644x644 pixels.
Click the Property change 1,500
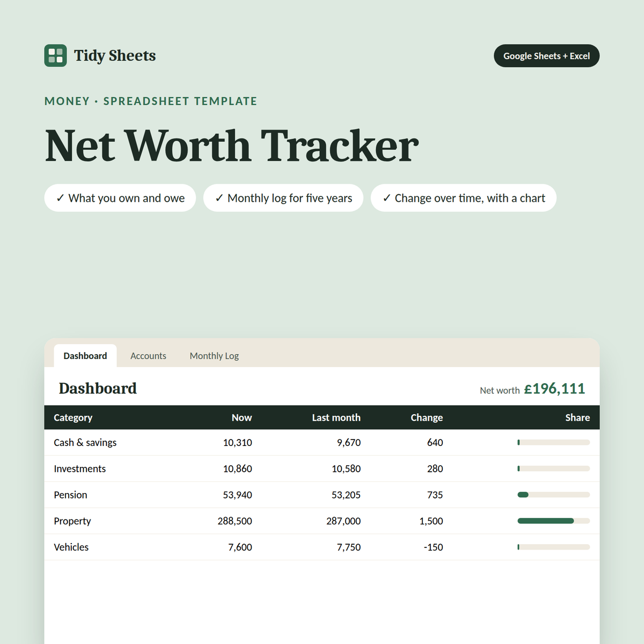[431, 521]
